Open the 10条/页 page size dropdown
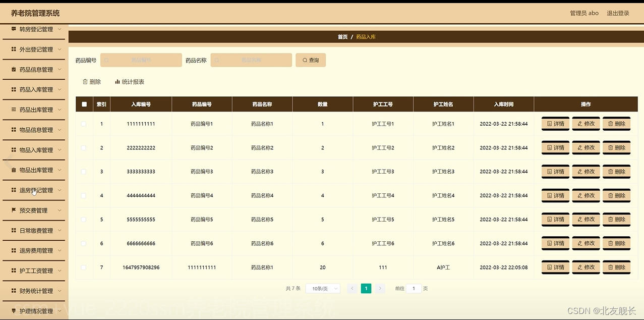The width and height of the screenshot is (644, 320). point(322,288)
